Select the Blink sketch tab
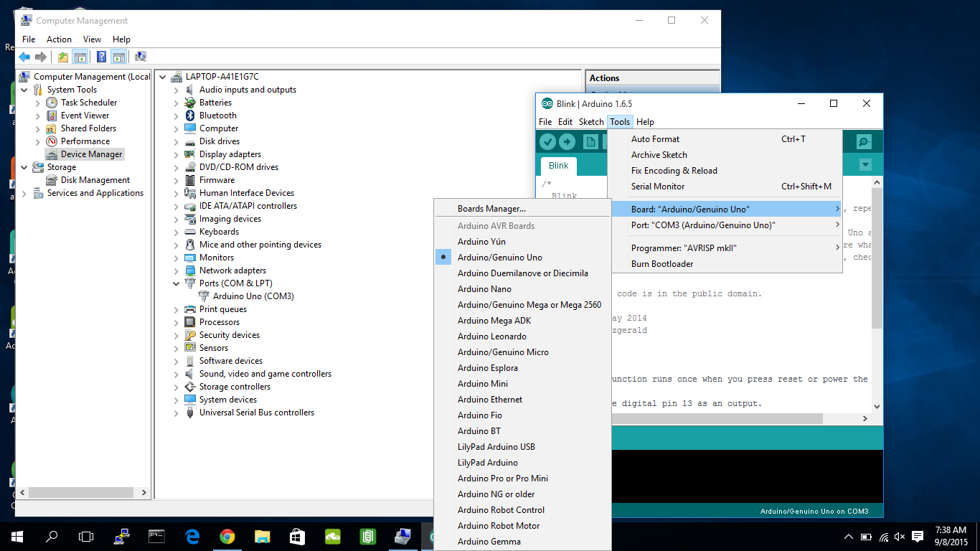Screen dimensions: 980x551 (x=559, y=166)
